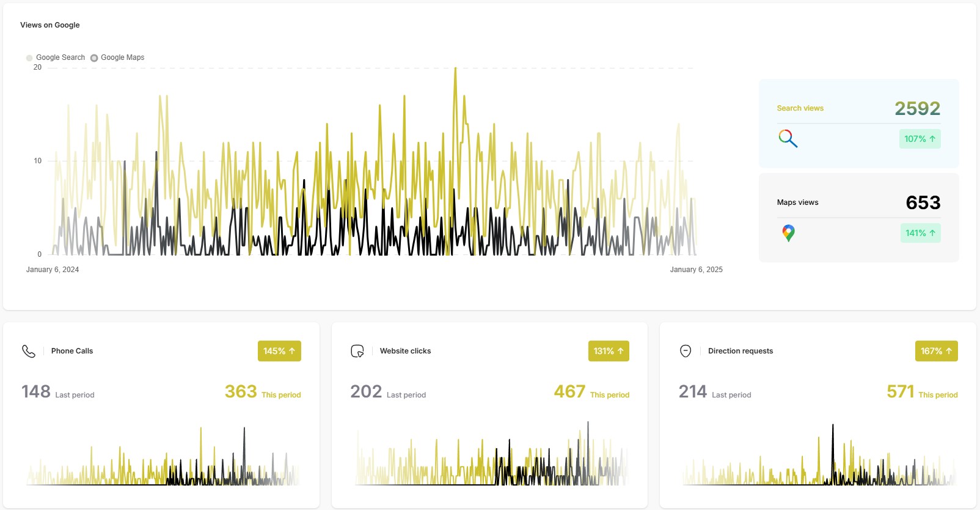Click the Direction requests location icon

pyautogui.click(x=686, y=351)
